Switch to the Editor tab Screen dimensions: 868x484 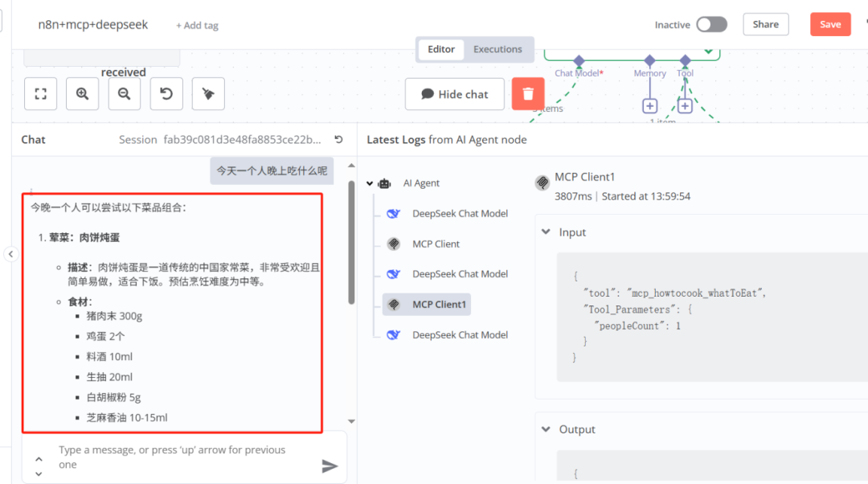(x=441, y=49)
